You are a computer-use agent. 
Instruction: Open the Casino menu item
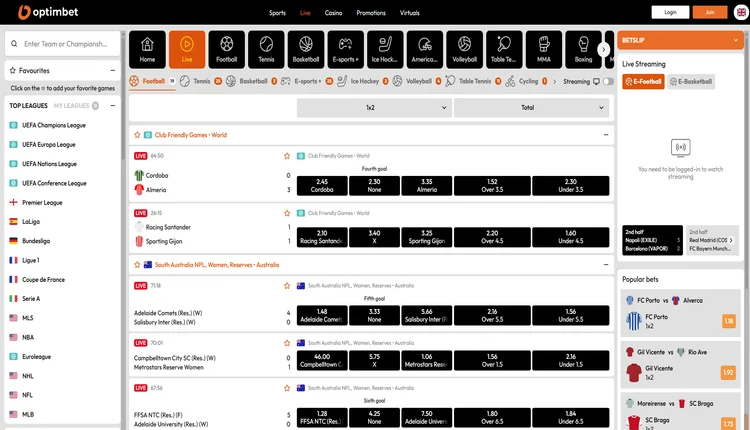tap(333, 13)
